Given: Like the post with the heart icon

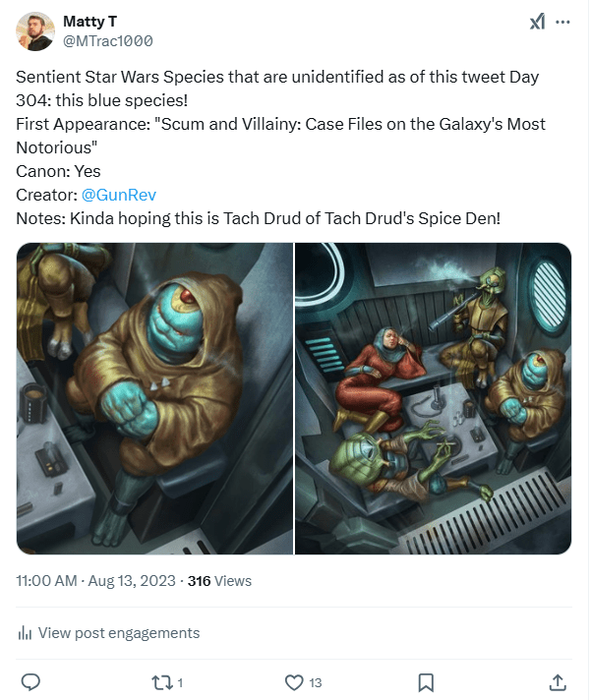Looking at the screenshot, I should [x=293, y=681].
